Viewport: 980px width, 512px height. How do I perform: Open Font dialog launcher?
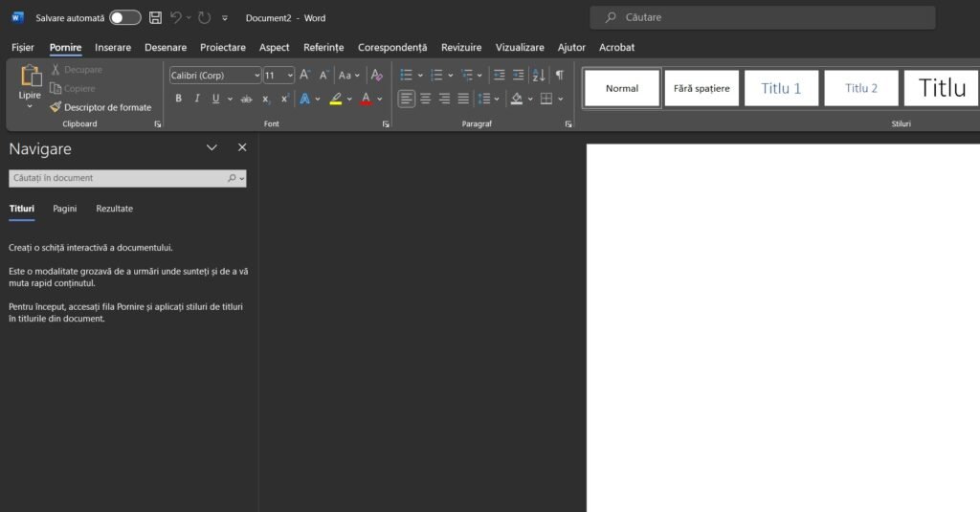click(386, 124)
